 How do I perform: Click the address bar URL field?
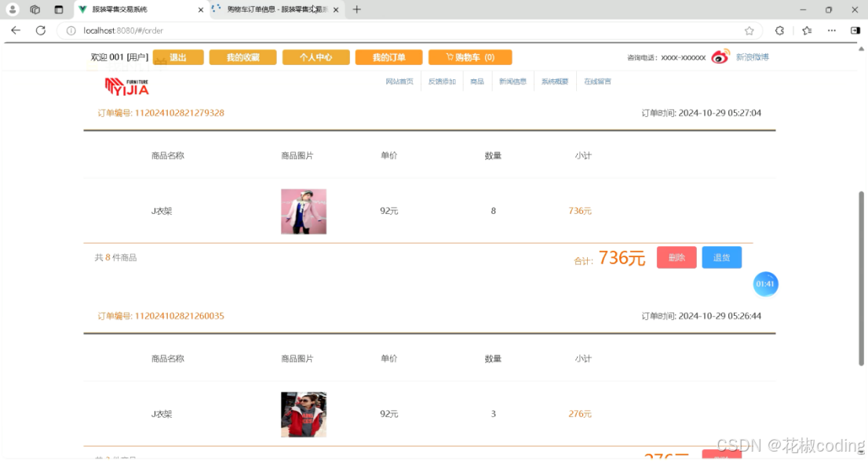pyautogui.click(x=410, y=31)
